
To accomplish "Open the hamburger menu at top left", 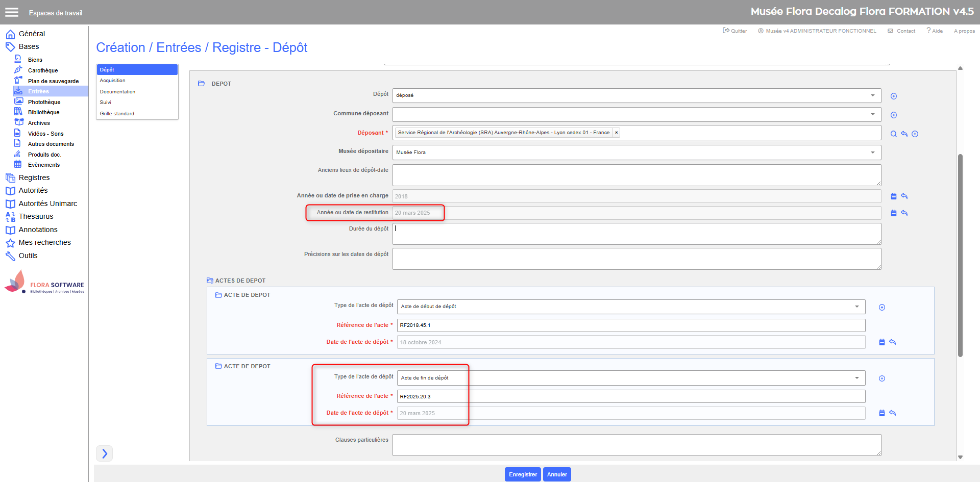I will click(12, 12).
